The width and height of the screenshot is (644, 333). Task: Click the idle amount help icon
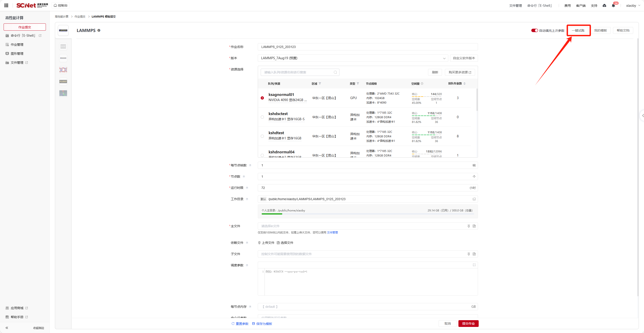pos(422,84)
